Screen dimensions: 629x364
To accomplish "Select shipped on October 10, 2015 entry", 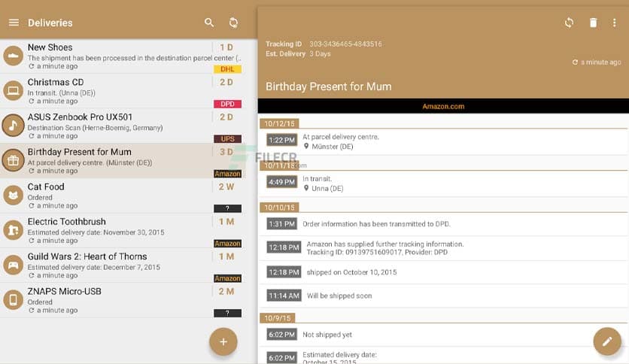I will click(443, 272).
